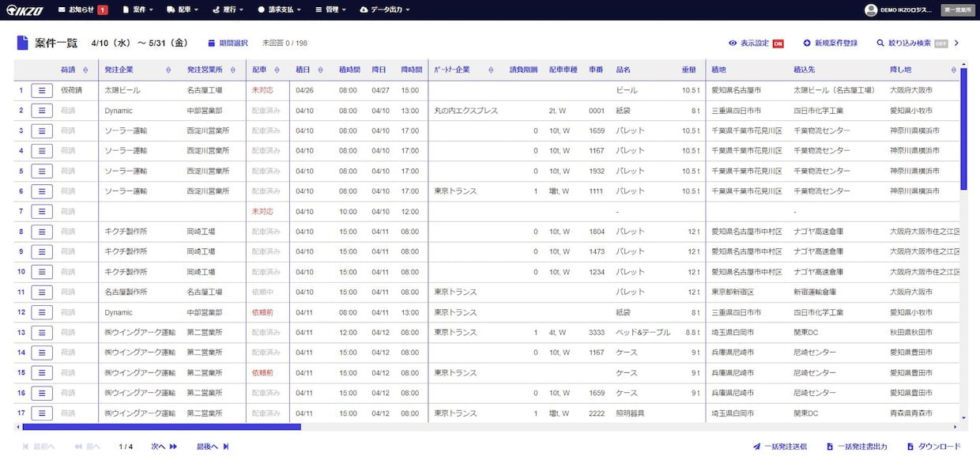Open the row 8 action menu icon
The image size is (980, 464).
point(42,232)
